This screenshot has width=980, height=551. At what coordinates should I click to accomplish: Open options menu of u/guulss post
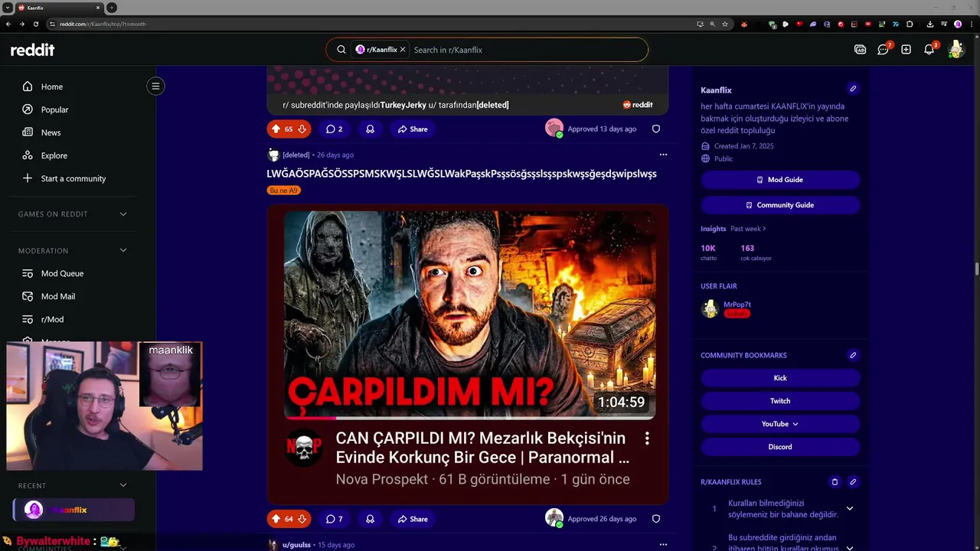pyautogui.click(x=663, y=545)
